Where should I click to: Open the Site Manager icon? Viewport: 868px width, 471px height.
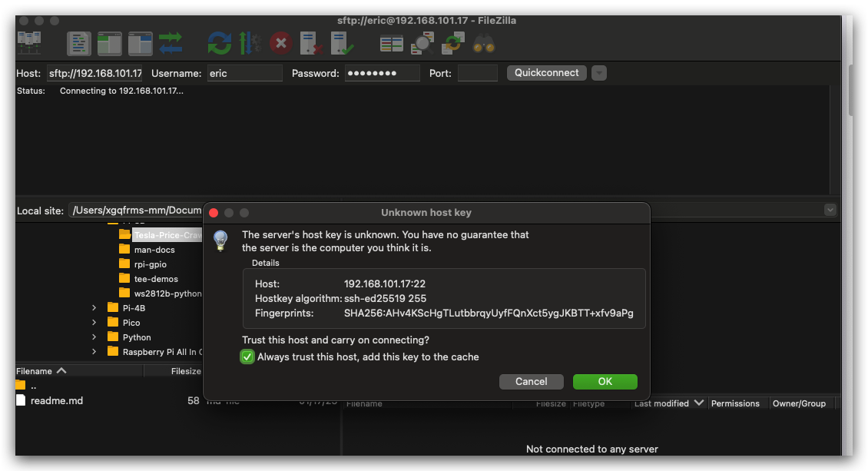point(29,43)
